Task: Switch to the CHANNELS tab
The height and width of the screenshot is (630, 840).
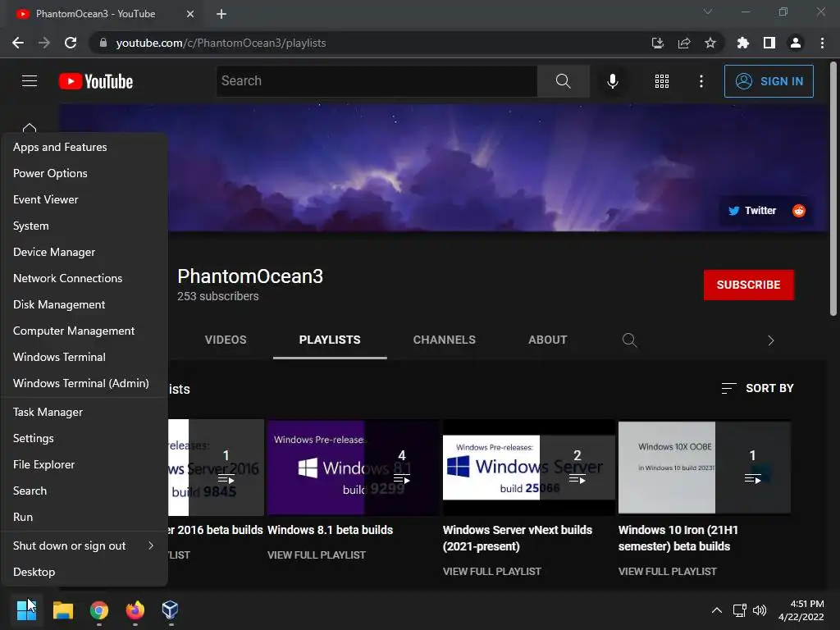Action: coord(444,340)
